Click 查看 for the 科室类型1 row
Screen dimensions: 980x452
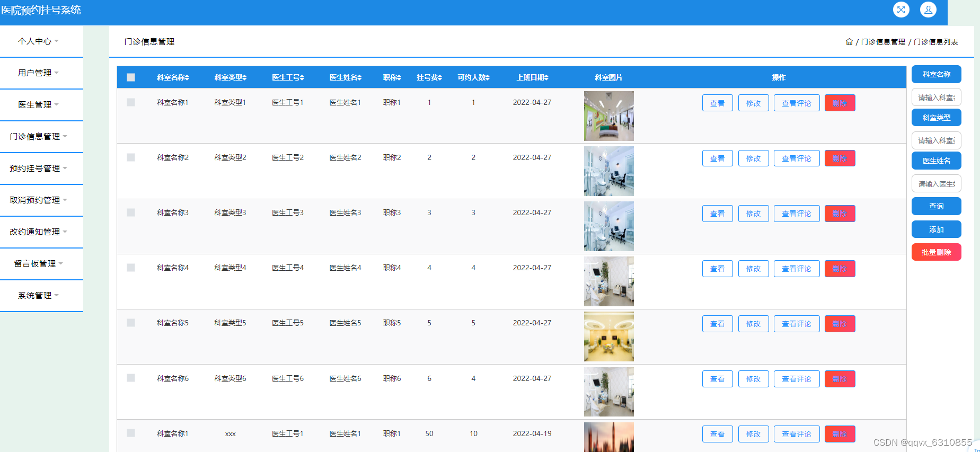pos(717,103)
